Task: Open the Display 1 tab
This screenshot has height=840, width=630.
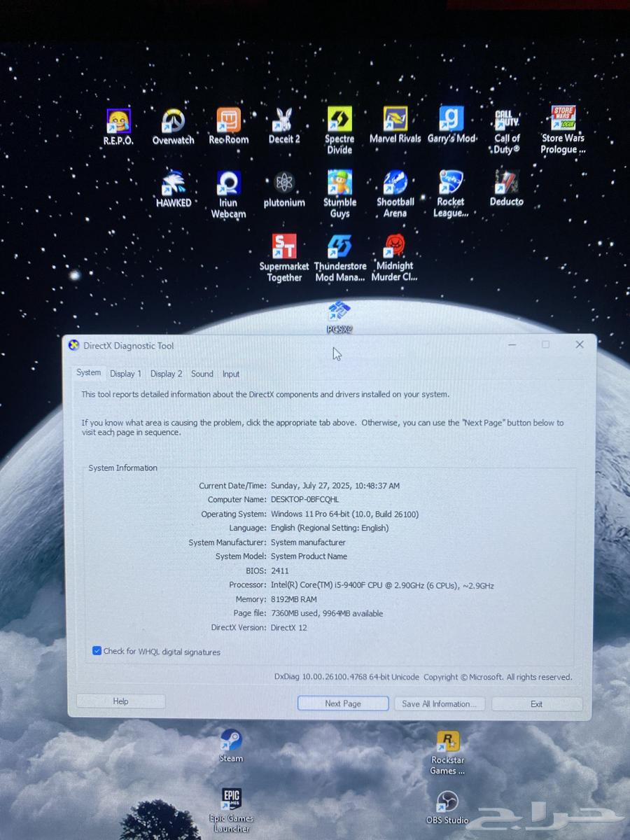Action: (x=125, y=374)
